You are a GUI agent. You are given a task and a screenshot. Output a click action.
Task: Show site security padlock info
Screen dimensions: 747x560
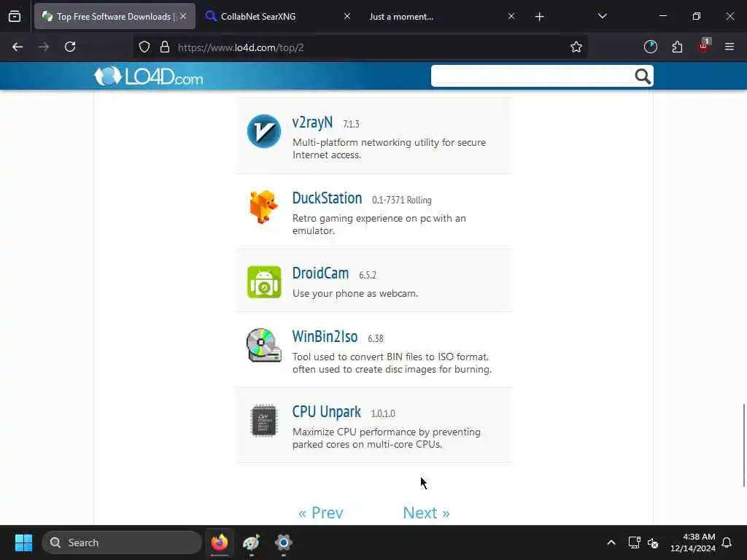165,47
